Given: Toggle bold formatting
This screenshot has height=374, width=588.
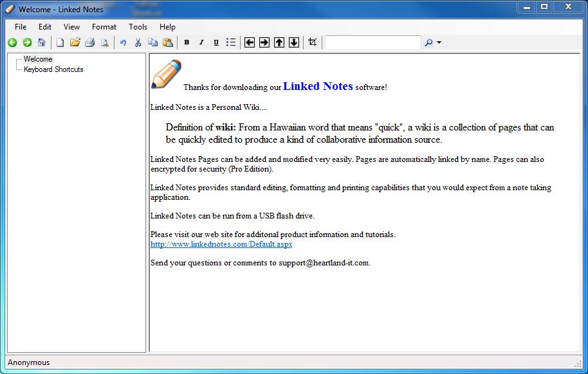Looking at the screenshot, I should (x=187, y=42).
